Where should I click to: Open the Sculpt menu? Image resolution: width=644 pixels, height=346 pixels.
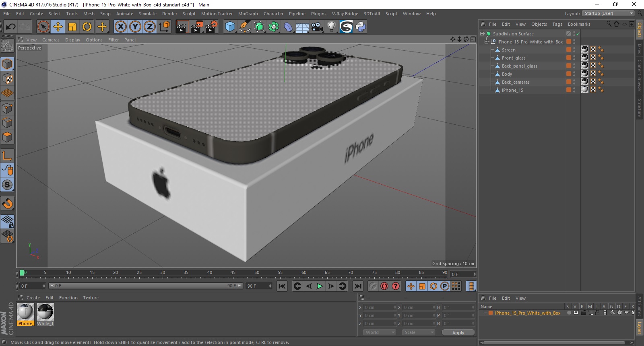189,14
